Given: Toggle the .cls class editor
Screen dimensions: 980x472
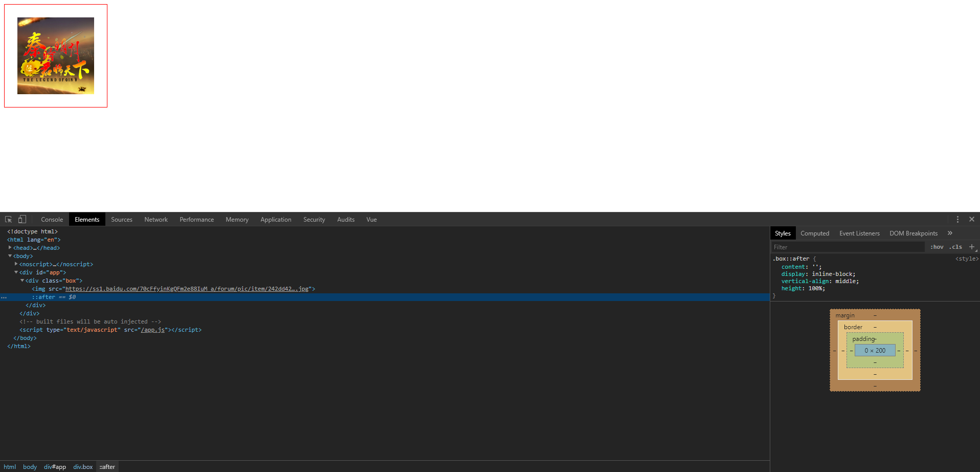Looking at the screenshot, I should tap(955, 247).
